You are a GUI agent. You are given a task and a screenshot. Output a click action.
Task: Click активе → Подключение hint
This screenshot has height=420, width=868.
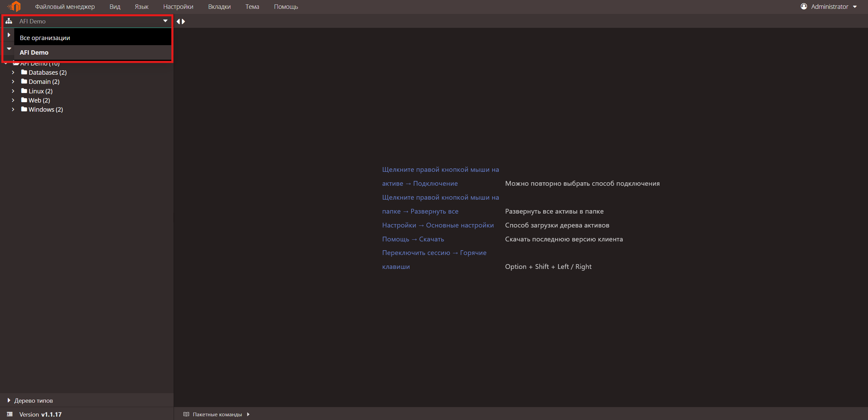(x=420, y=183)
